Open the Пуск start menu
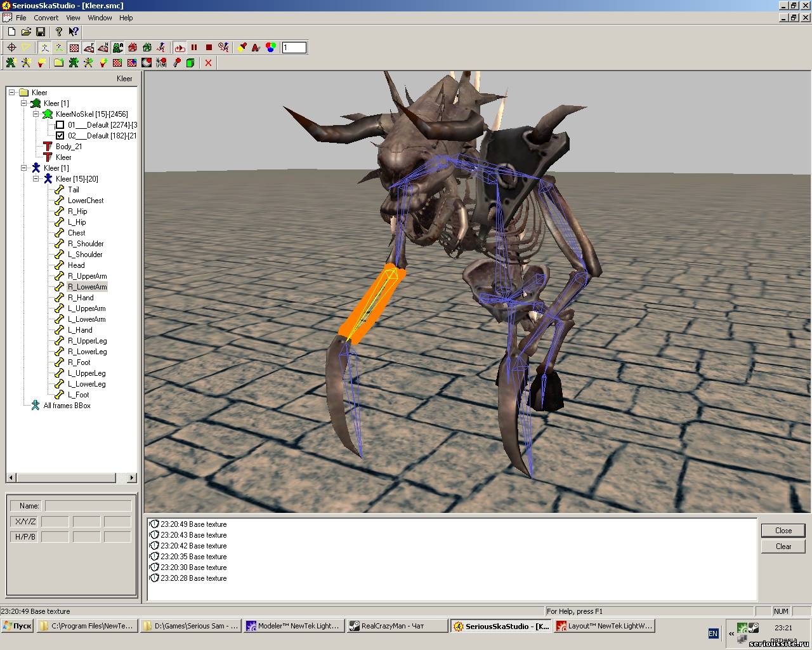 [17, 626]
